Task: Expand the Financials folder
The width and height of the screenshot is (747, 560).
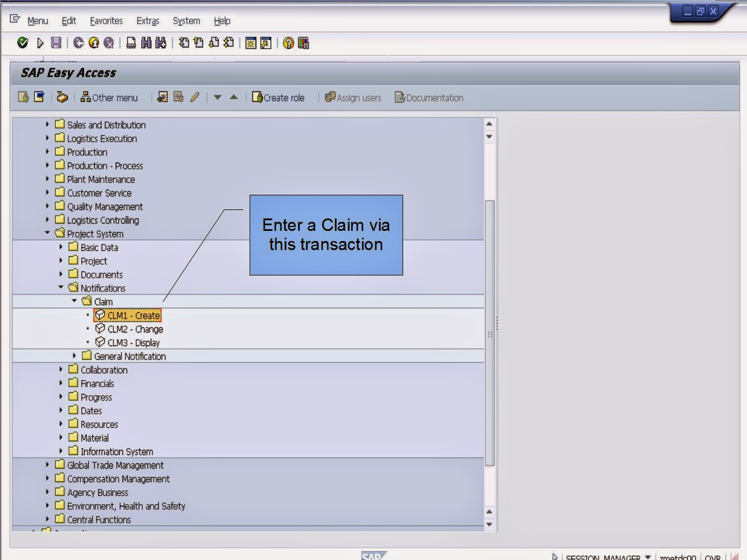Action: pos(61,383)
